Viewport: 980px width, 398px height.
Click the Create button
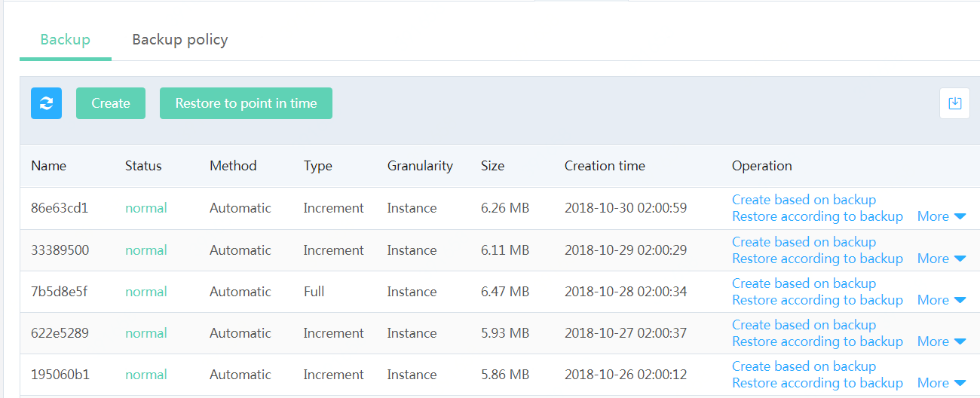point(111,103)
